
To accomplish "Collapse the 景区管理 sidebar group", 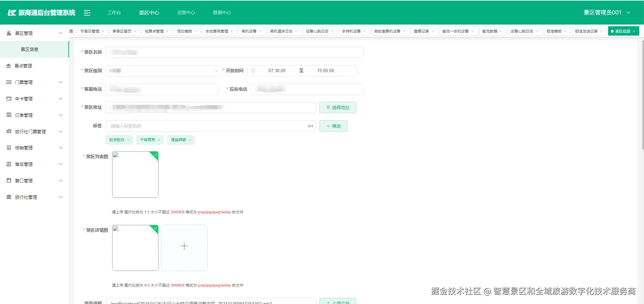I will tap(61, 33).
